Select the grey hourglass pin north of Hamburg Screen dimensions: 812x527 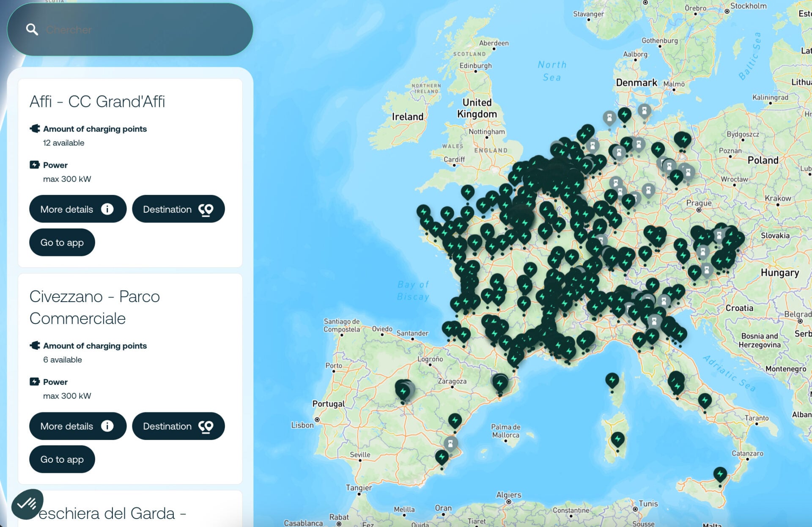pyautogui.click(x=644, y=111)
